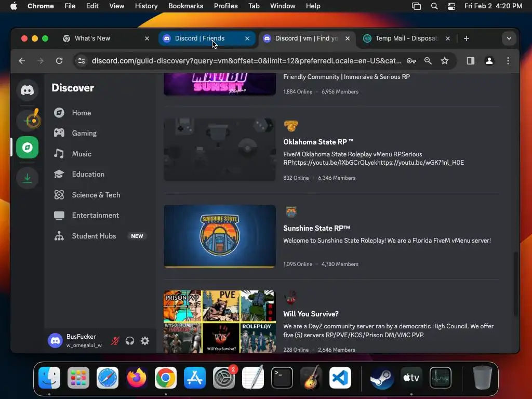The width and height of the screenshot is (532, 399).
Task: Click the Oklahoma State RP banner image
Action: (220, 150)
